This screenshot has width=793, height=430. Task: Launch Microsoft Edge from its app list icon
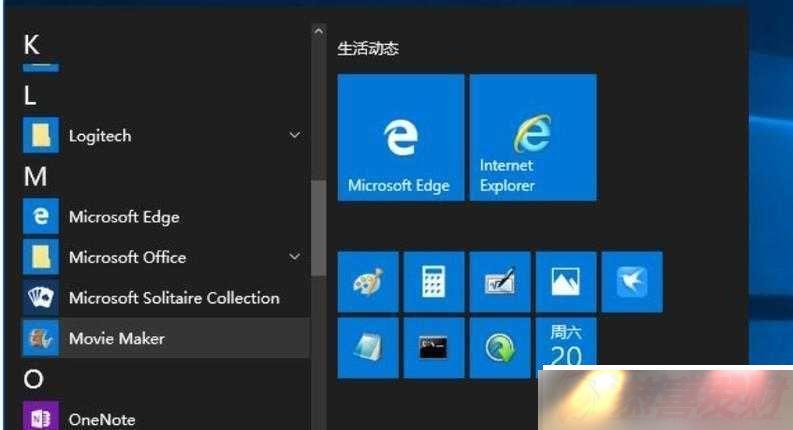pyautogui.click(x=41, y=217)
